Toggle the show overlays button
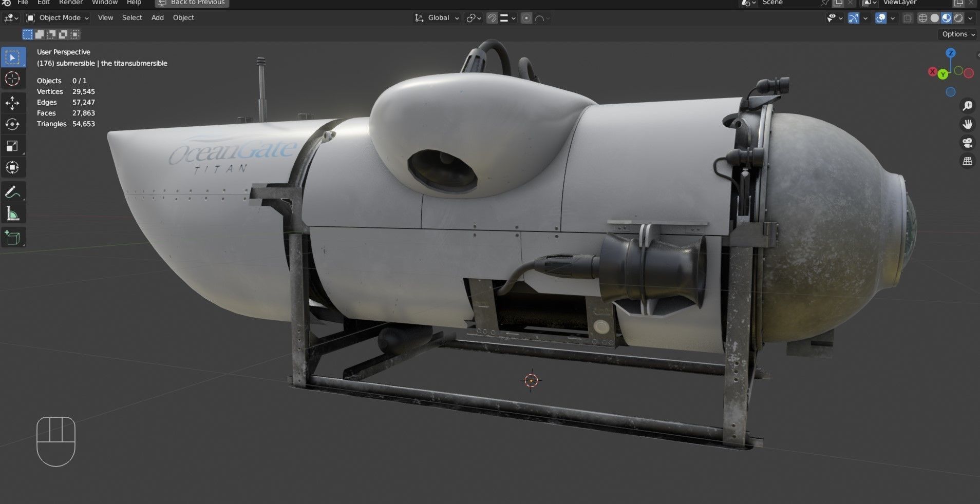980x504 pixels. [881, 18]
